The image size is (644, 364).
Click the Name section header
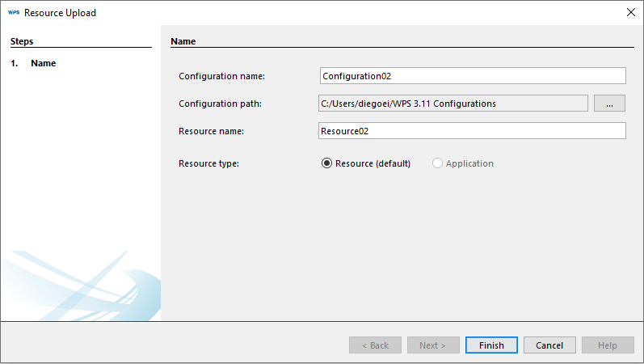(183, 41)
